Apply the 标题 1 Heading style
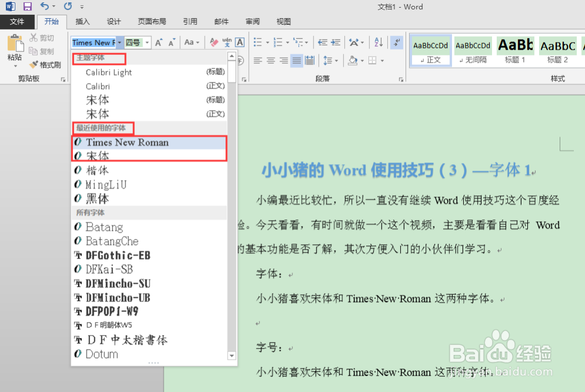585x392 pixels. [x=515, y=51]
